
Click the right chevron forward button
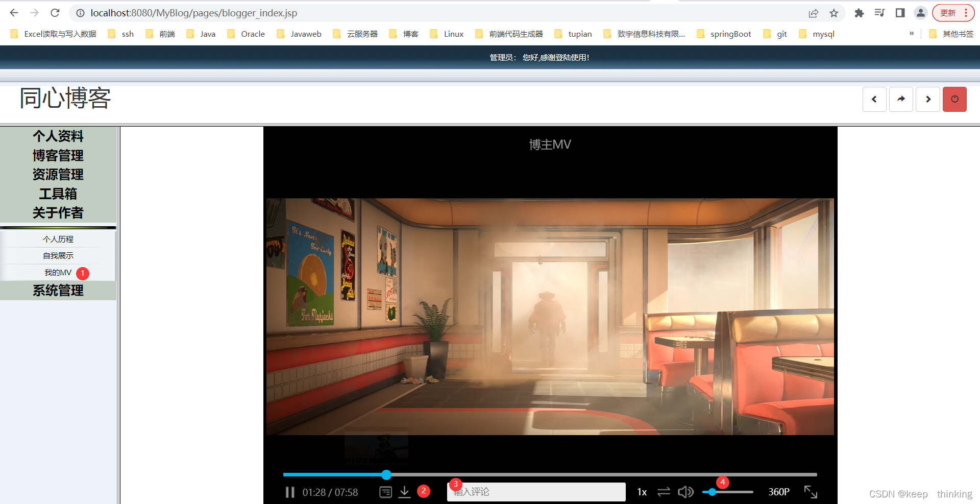928,99
